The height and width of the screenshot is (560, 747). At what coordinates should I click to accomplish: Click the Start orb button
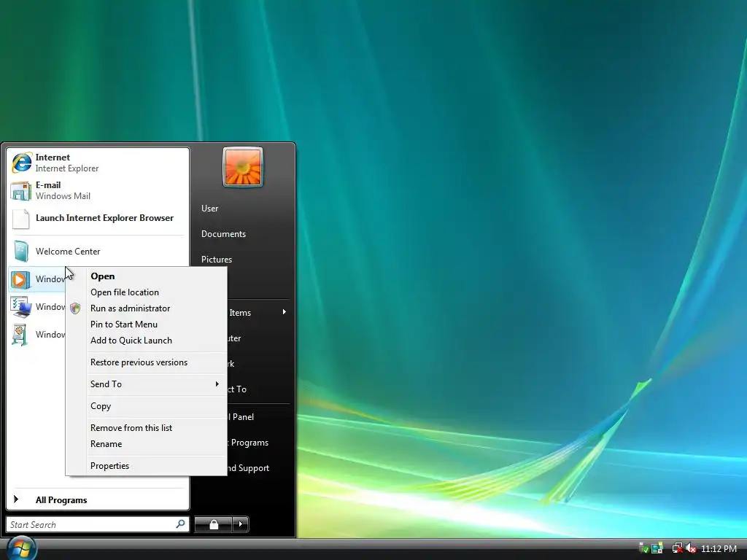pyautogui.click(x=21, y=549)
